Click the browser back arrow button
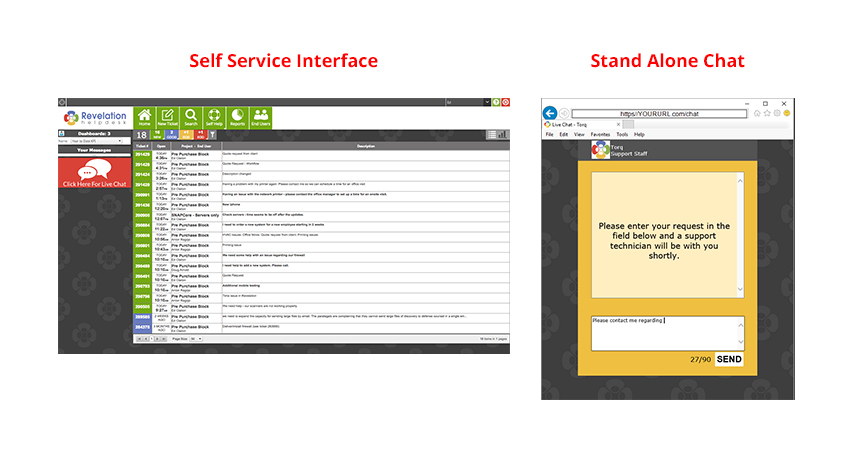The width and height of the screenshot is (852, 452). pyautogui.click(x=550, y=113)
